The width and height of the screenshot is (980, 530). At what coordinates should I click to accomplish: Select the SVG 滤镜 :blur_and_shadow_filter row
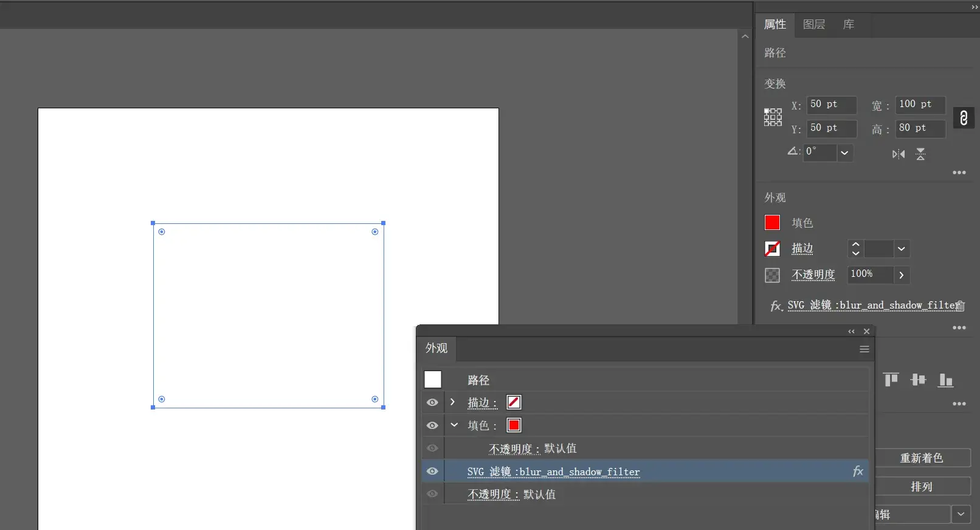tap(645, 471)
